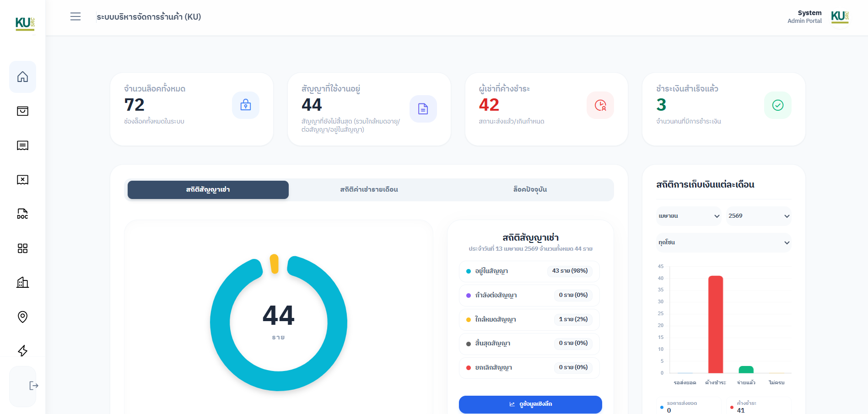Open the 2569 year dropdown
This screenshot has height=414, width=868.
[x=758, y=216]
